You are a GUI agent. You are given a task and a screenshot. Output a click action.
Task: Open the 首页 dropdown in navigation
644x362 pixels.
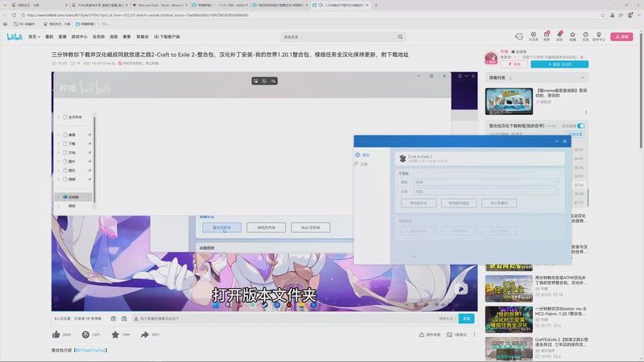point(34,37)
